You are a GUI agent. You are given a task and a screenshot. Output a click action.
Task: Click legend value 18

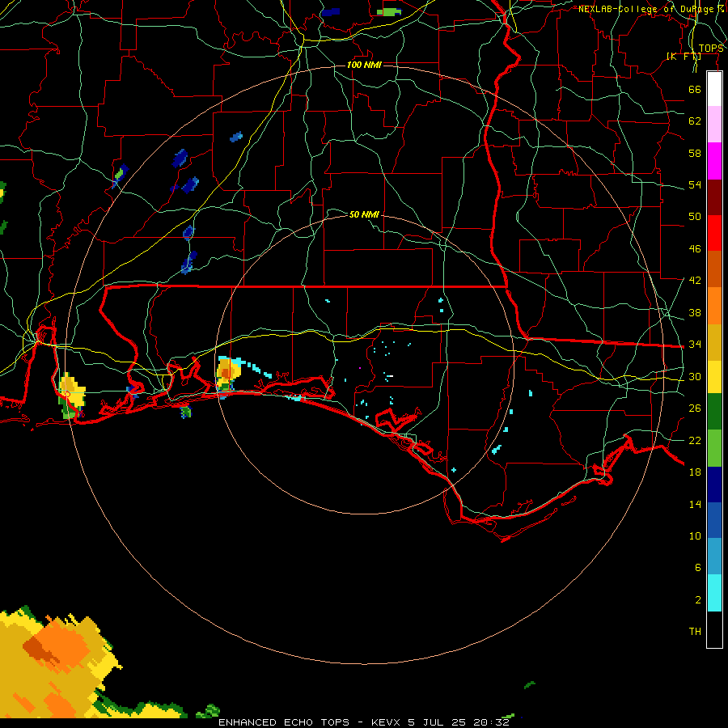coord(695,472)
